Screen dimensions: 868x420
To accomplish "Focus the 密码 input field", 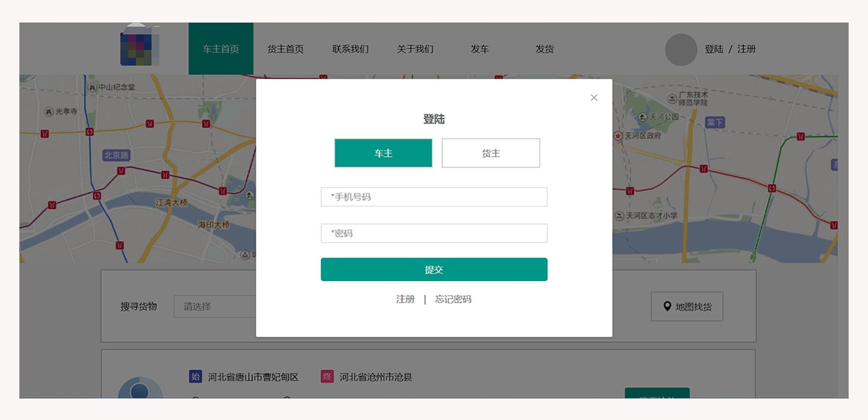I will click(x=434, y=233).
